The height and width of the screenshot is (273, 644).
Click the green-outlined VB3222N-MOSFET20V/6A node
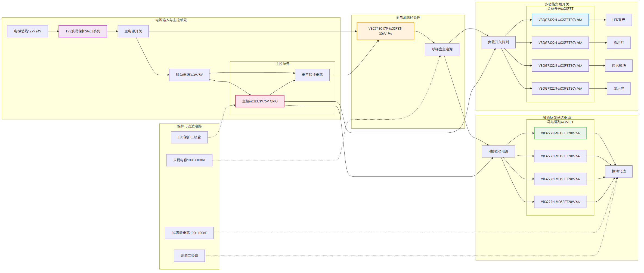[560, 133]
